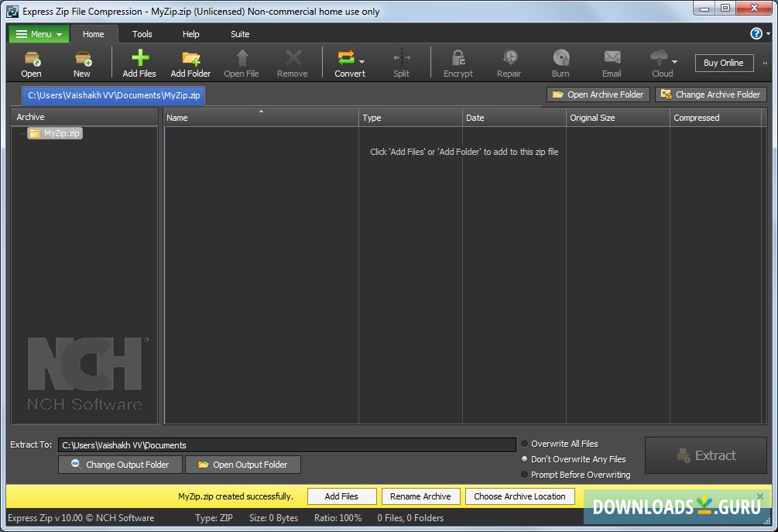Open dropdown arrow beside help icon
778x532 pixels.
tap(768, 34)
